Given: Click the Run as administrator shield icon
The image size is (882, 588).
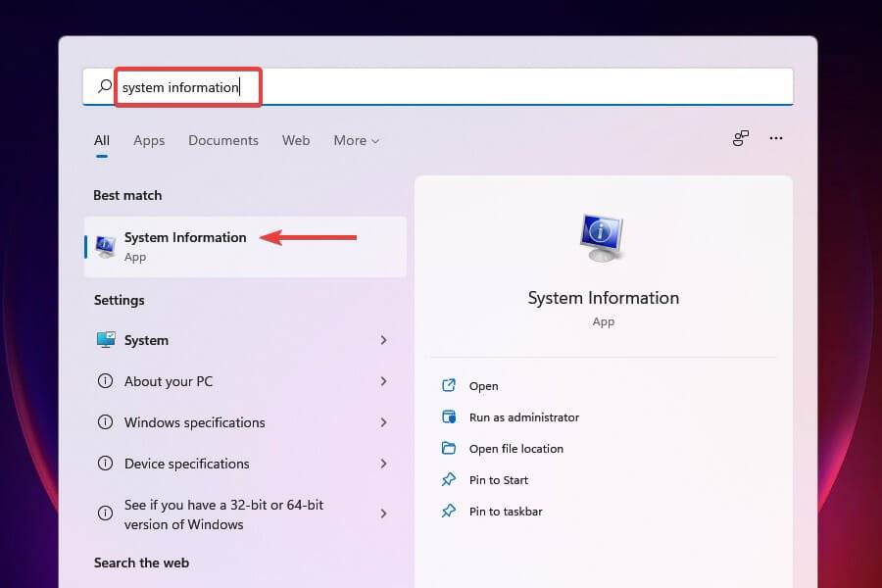Looking at the screenshot, I should click(x=451, y=416).
